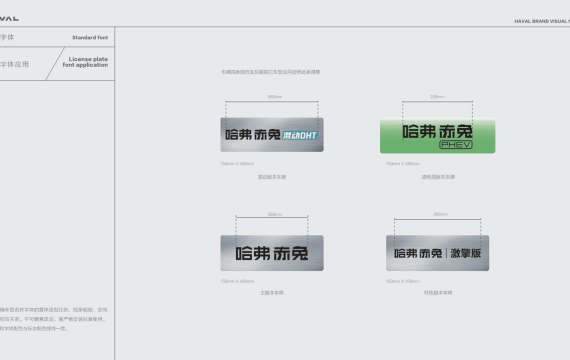Screen dimensions: 570x360
Task: Click the green PHEV license plate
Action: coord(437,136)
